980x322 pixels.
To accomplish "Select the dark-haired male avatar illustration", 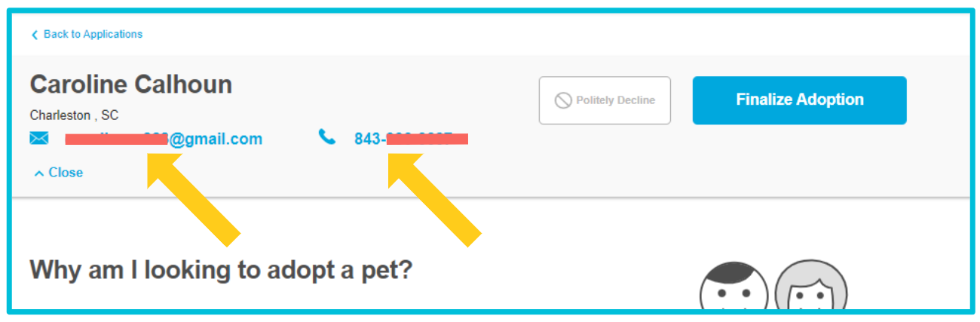I will pos(733,289).
